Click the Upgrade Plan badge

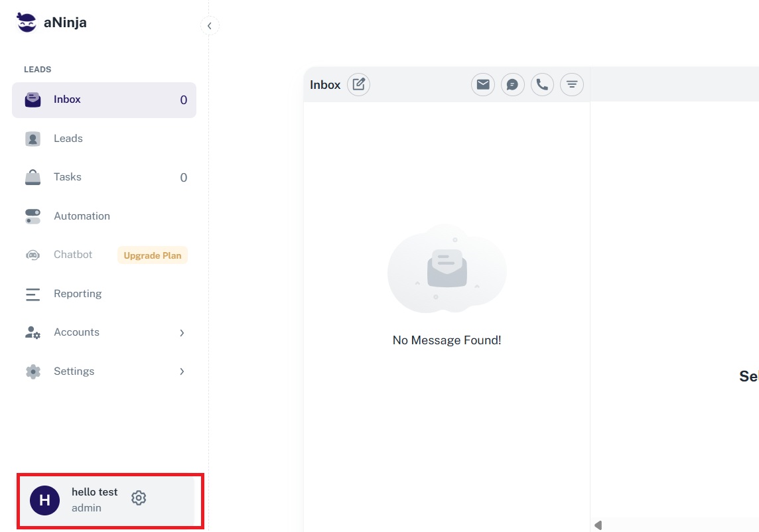pyautogui.click(x=153, y=255)
